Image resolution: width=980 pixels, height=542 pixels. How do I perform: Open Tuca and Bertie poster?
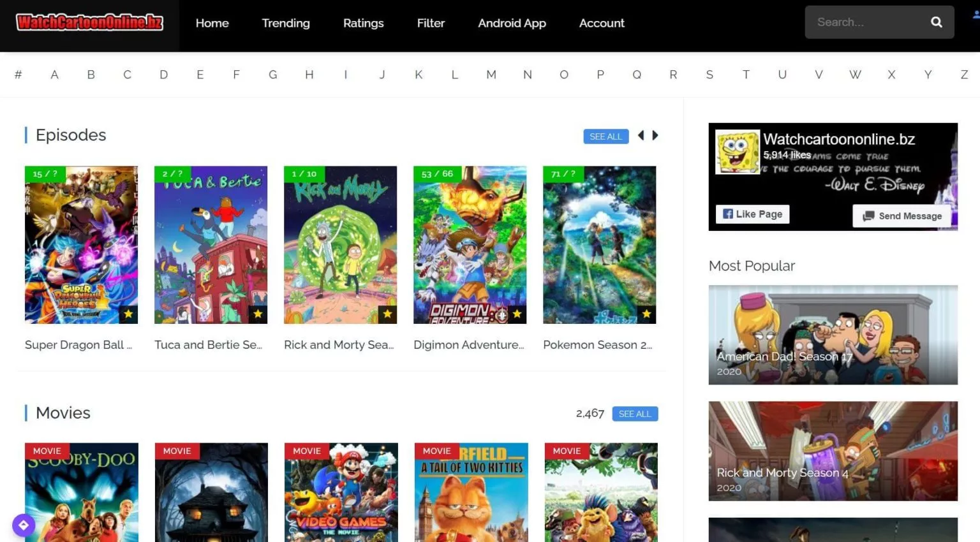point(211,245)
